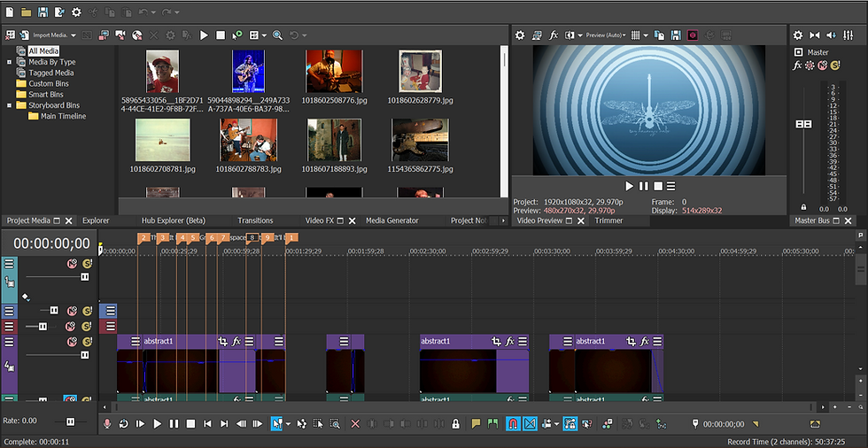The width and height of the screenshot is (868, 448).
Task: Lock event with padlock icon
Action: [x=455, y=424]
